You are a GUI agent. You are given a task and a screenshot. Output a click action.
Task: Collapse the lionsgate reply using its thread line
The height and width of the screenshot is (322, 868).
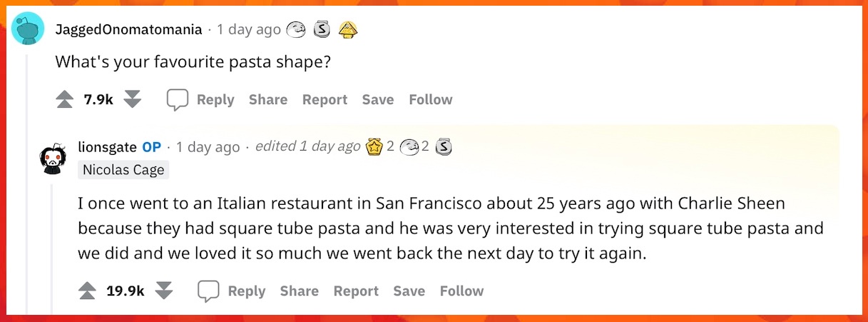coord(52,250)
